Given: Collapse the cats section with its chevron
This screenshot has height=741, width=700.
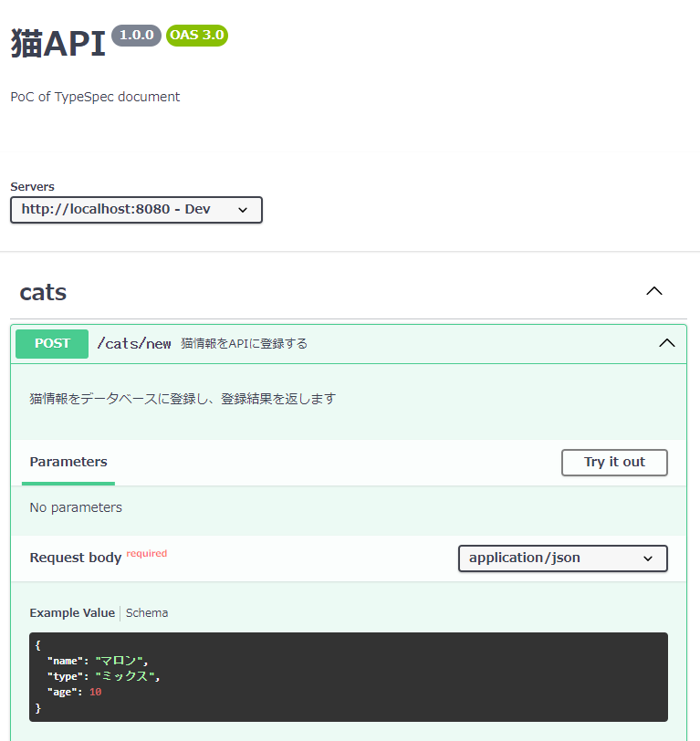Looking at the screenshot, I should pos(653,290).
